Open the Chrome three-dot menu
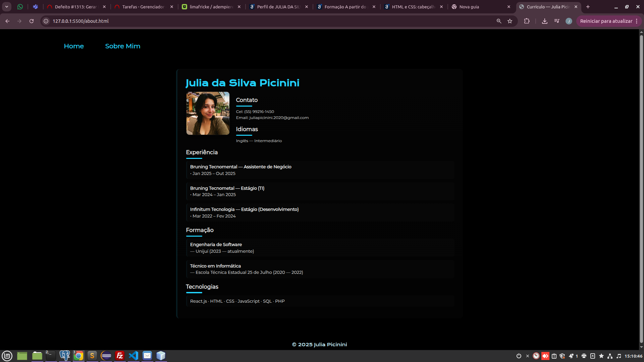Screen dimensions: 644x362 pos(637,21)
